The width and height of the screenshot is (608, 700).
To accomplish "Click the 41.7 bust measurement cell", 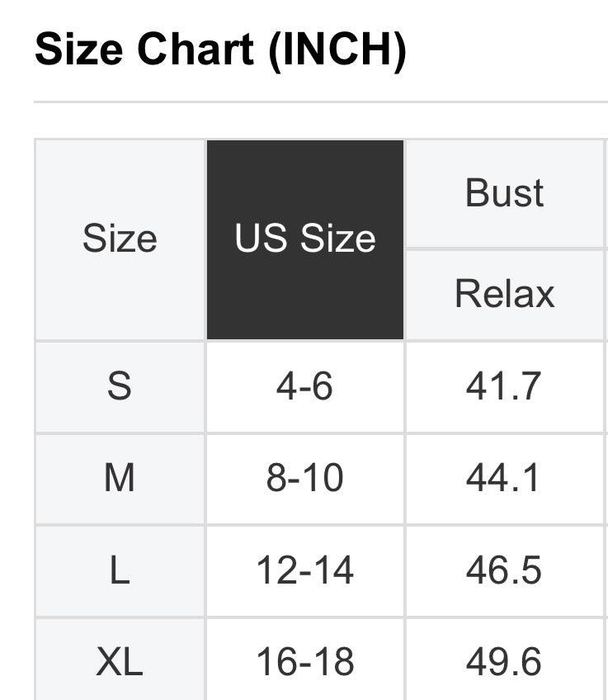I will (x=504, y=386).
